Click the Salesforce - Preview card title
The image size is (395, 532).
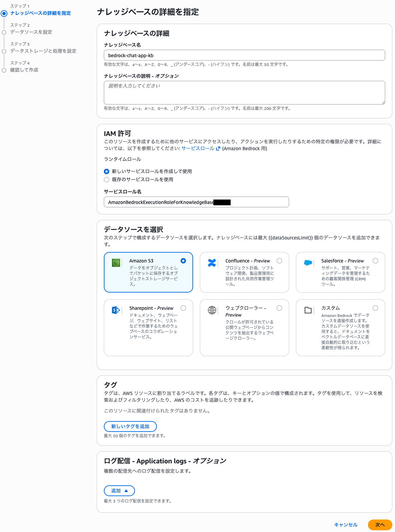(343, 261)
